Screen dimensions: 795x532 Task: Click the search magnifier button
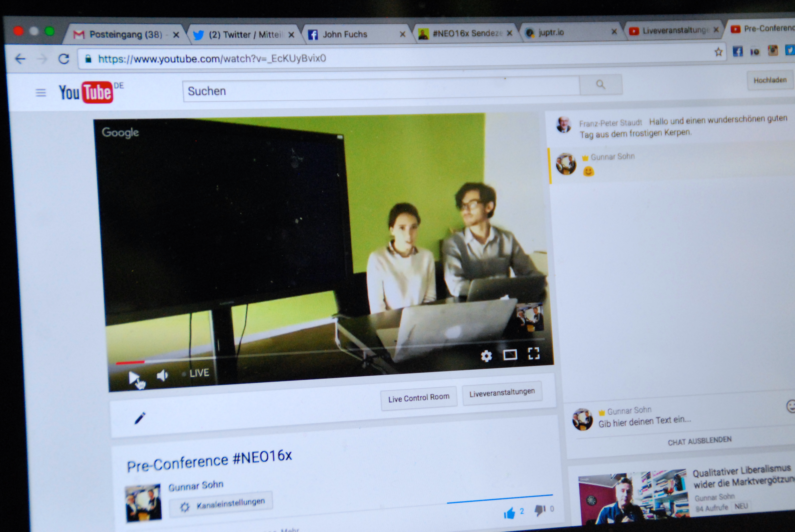601,85
